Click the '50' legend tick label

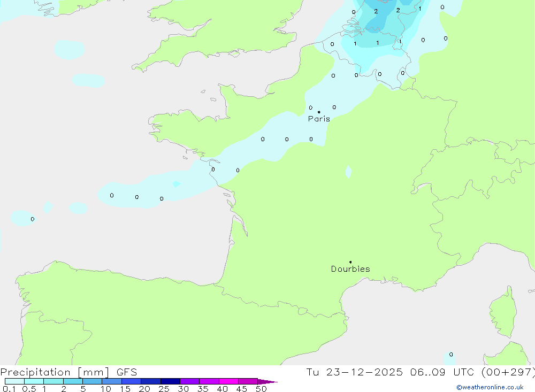click(x=261, y=389)
